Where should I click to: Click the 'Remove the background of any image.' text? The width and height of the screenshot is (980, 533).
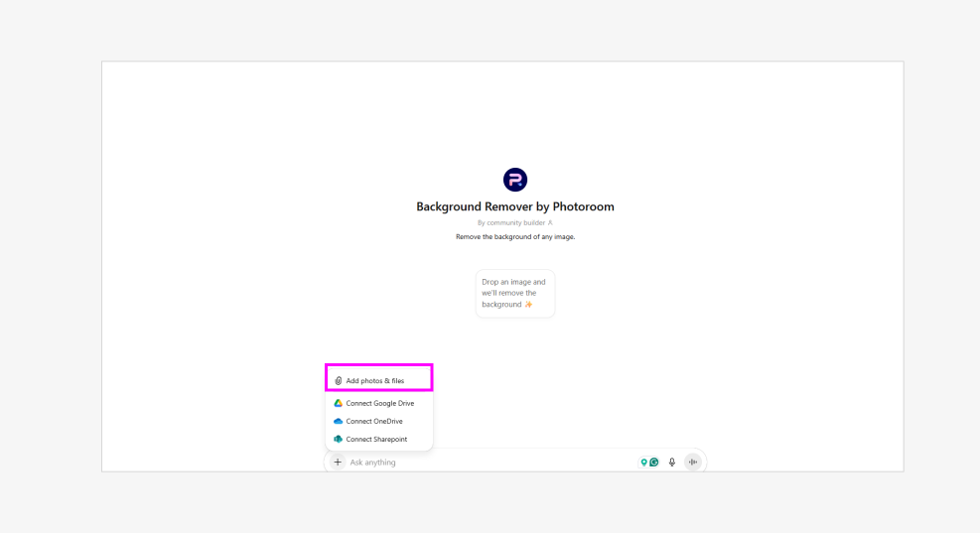click(515, 237)
